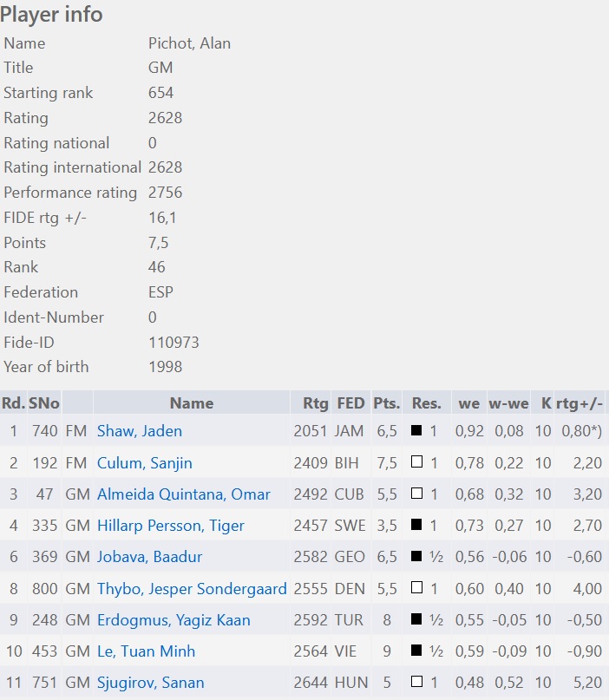Click white piece icon in Sjugirov row
The image size is (609, 700).
(x=416, y=681)
